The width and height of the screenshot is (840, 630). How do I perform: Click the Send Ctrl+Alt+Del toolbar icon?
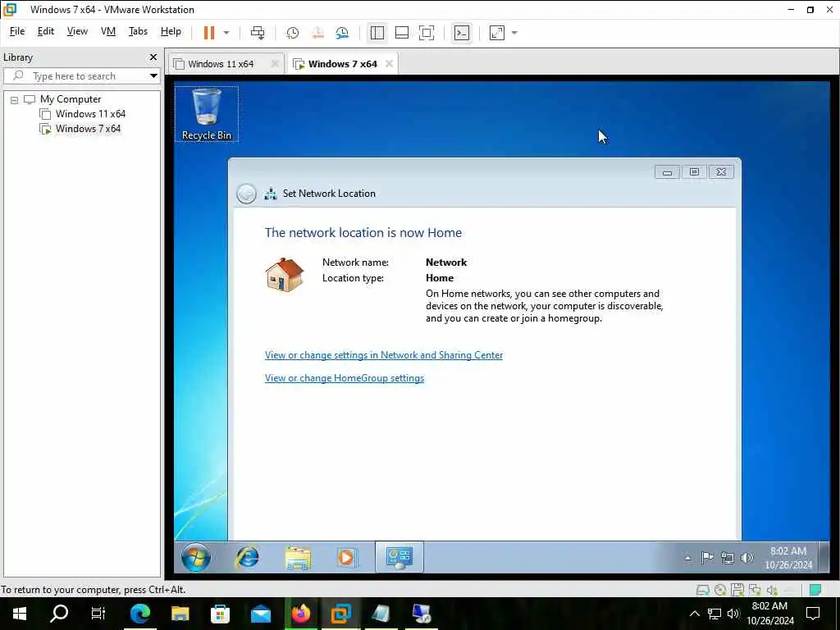(258, 33)
